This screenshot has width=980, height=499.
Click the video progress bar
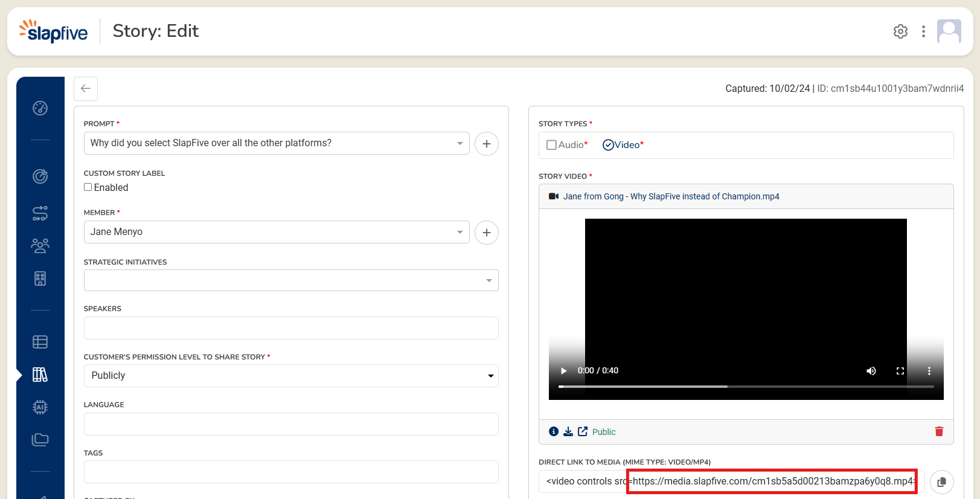pos(746,387)
